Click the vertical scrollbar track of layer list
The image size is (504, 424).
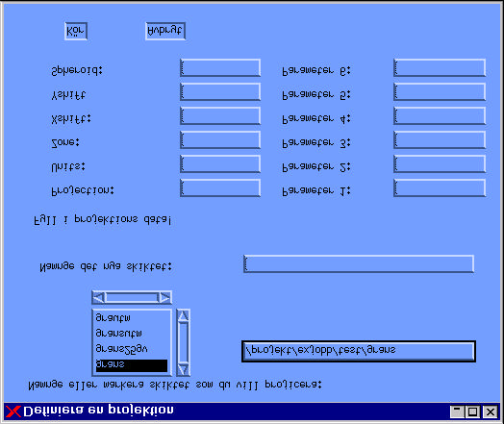(183, 342)
